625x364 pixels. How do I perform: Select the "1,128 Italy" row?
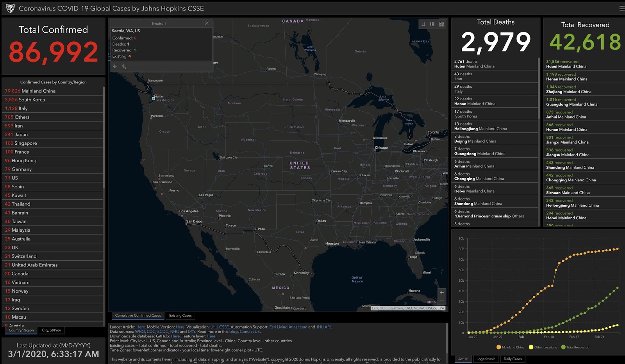52,108
